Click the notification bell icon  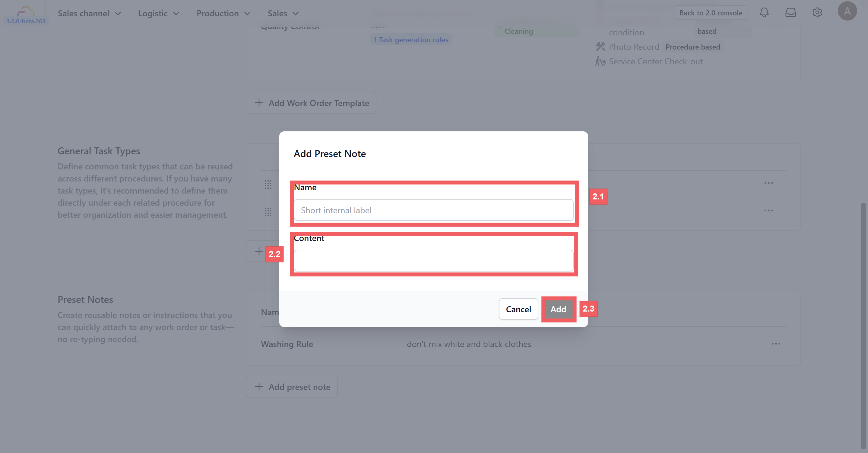point(764,13)
